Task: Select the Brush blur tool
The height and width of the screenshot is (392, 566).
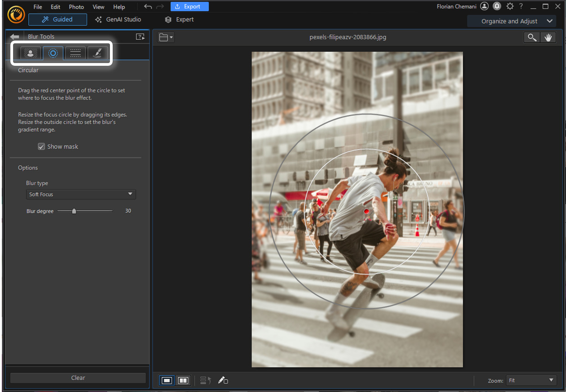Action: click(x=97, y=53)
